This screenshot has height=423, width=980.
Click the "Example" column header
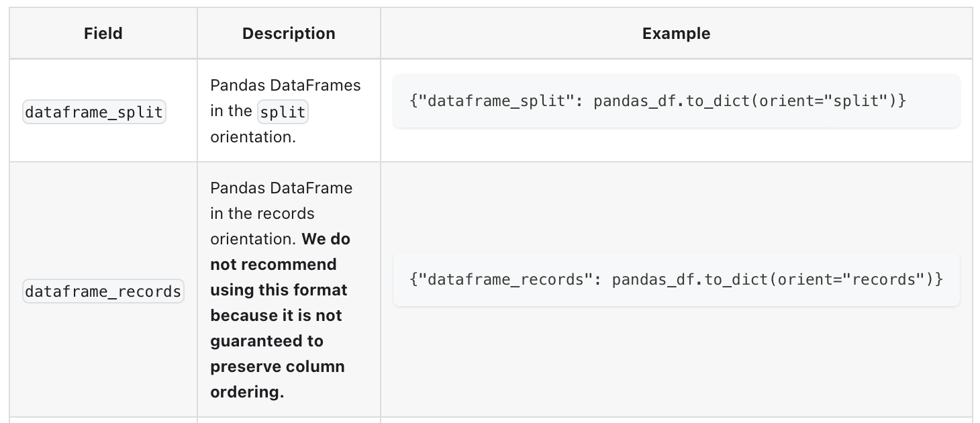pyautogui.click(x=676, y=34)
